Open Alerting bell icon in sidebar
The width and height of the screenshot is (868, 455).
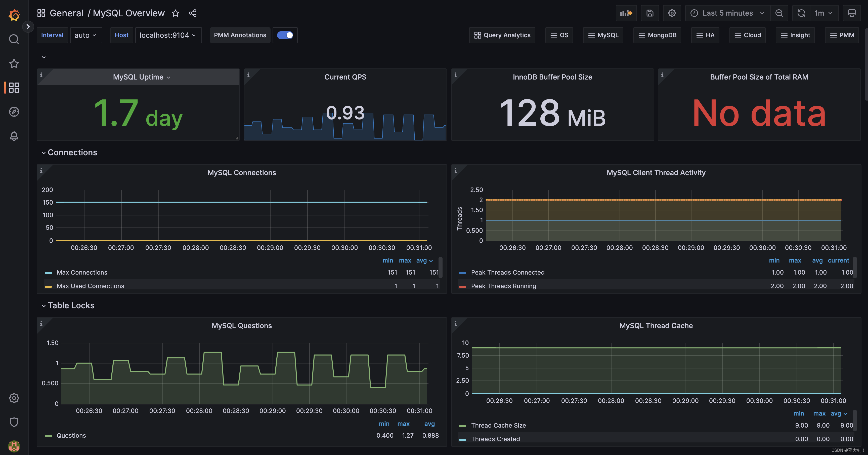(14, 136)
